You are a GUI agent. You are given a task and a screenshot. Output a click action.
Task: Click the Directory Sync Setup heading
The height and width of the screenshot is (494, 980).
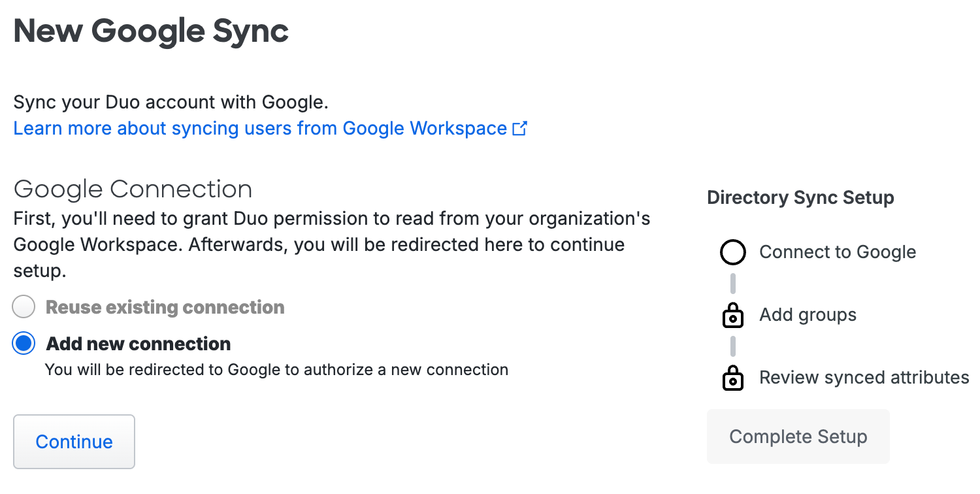(800, 197)
